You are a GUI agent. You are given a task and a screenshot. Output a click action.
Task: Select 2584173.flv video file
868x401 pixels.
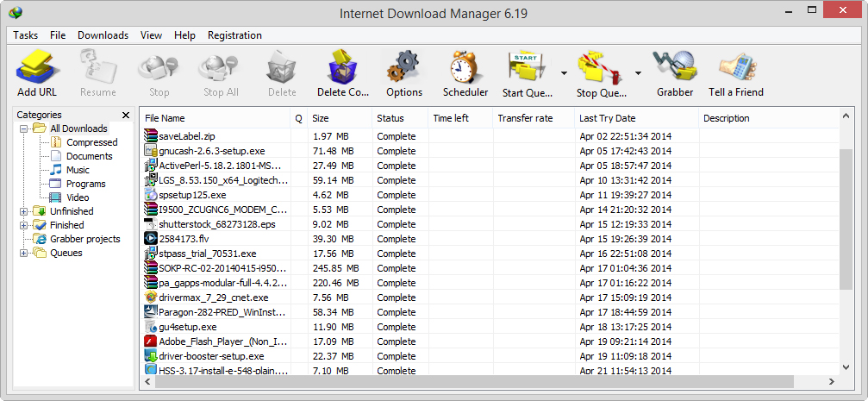point(490,239)
